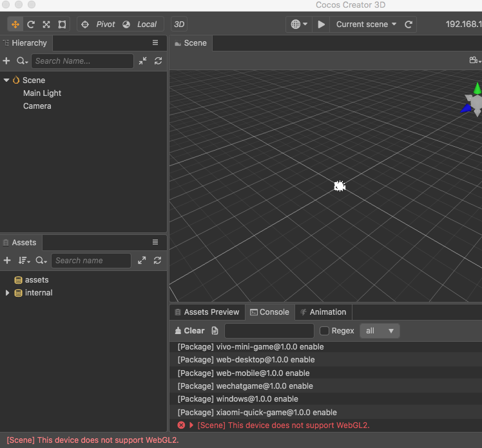Open the preview platform globe dropdown
The image size is (482, 448).
(299, 24)
